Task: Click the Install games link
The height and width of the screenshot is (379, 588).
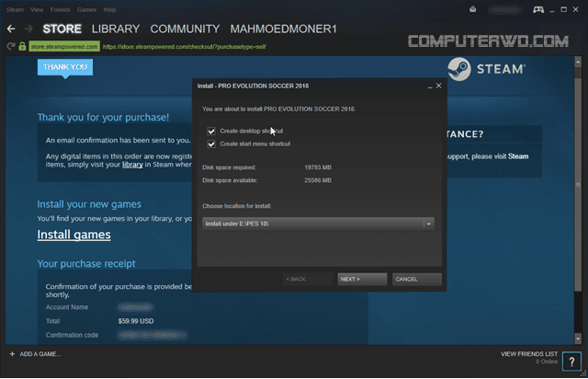Action: coord(73,235)
